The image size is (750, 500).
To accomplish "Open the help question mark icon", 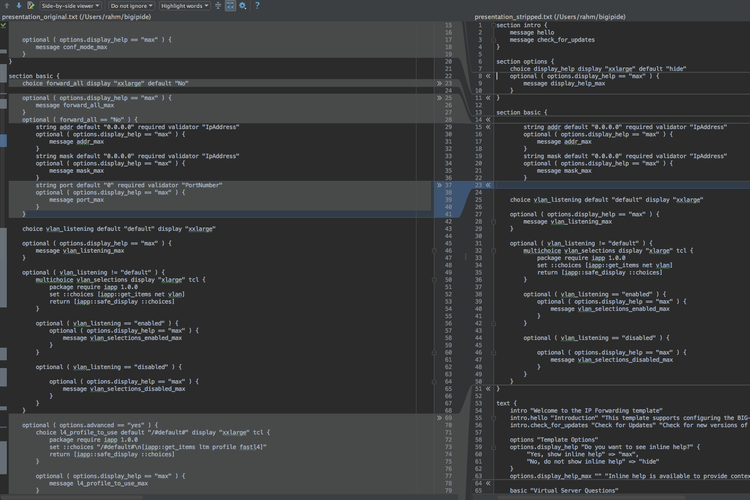I will click(x=256, y=5).
